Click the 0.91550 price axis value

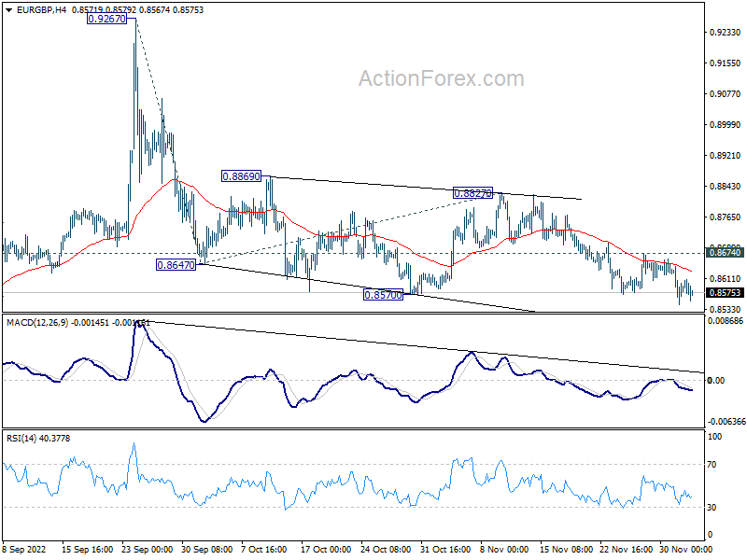click(x=726, y=63)
